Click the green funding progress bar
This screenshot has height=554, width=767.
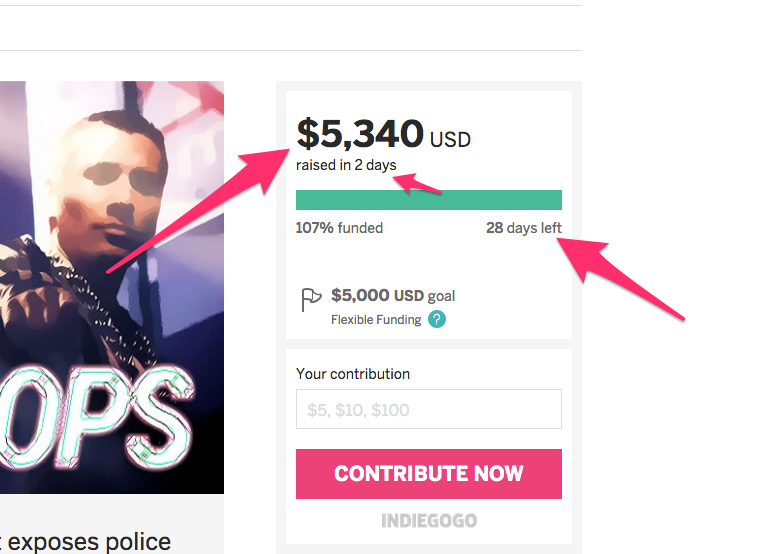[428, 200]
